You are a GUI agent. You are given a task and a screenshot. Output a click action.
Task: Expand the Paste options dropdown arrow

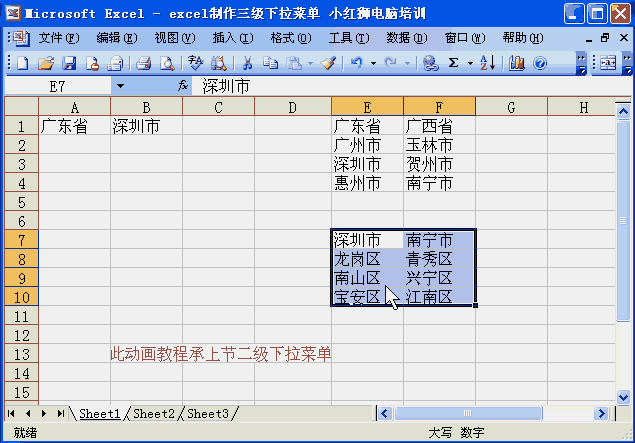tap(310, 63)
